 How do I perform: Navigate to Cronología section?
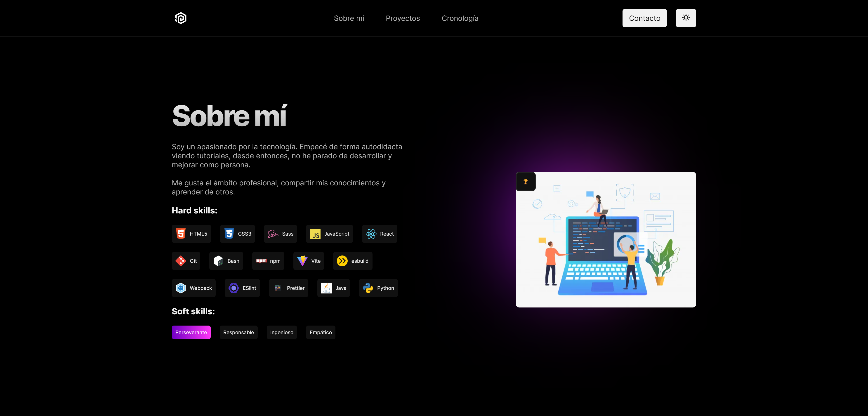point(460,18)
